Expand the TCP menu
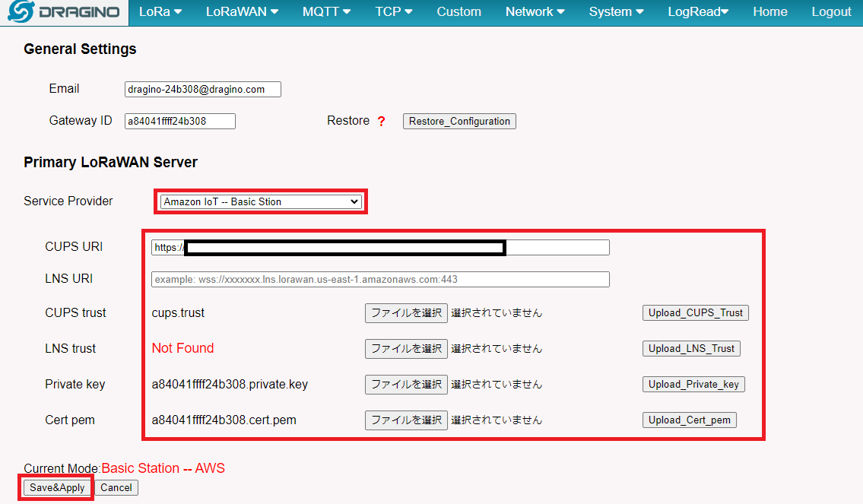Screen dimensions: 863x504 (x=393, y=12)
